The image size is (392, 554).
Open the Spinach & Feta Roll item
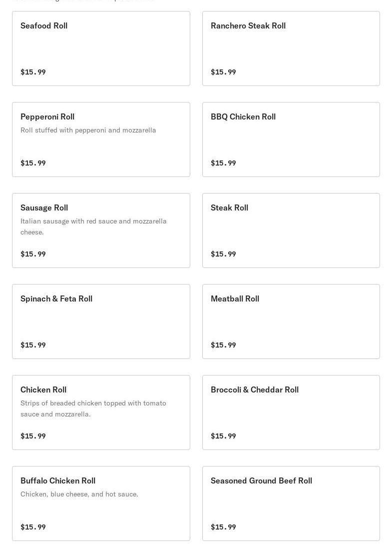tap(101, 321)
